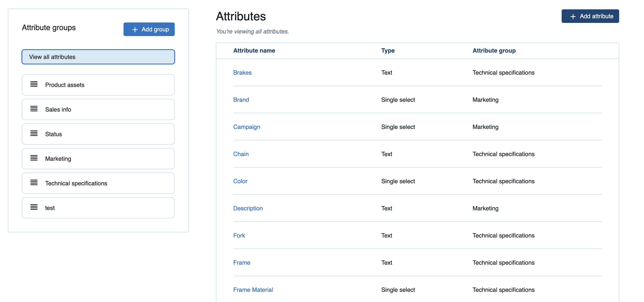Image resolution: width=644 pixels, height=302 pixels.
Task: Open the Campaign attribute
Action: [x=246, y=127]
